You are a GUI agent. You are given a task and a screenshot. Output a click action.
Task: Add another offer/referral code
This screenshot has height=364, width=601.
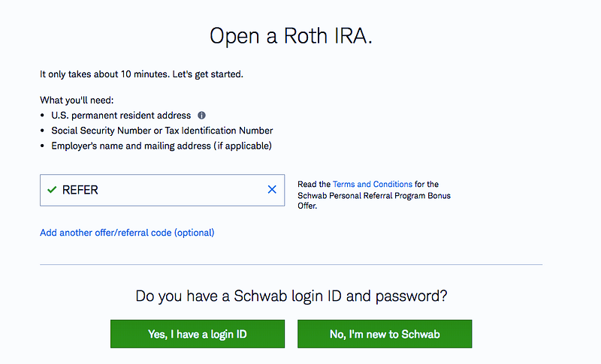[x=127, y=233]
